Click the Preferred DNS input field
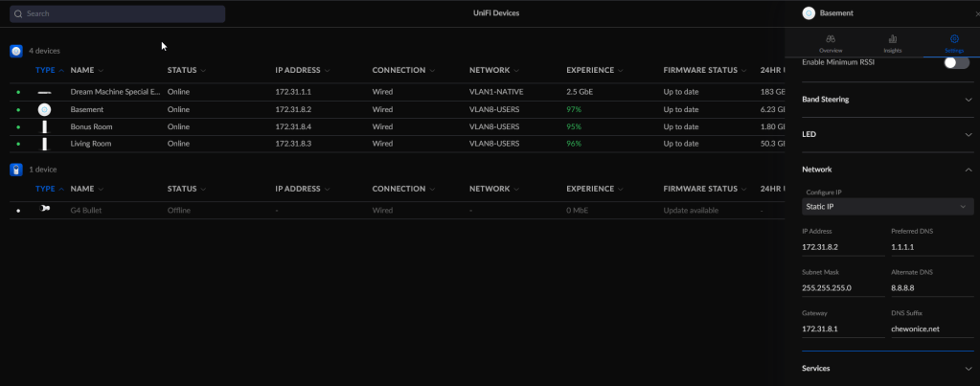Viewport: 980px width, 386px height. click(929, 247)
